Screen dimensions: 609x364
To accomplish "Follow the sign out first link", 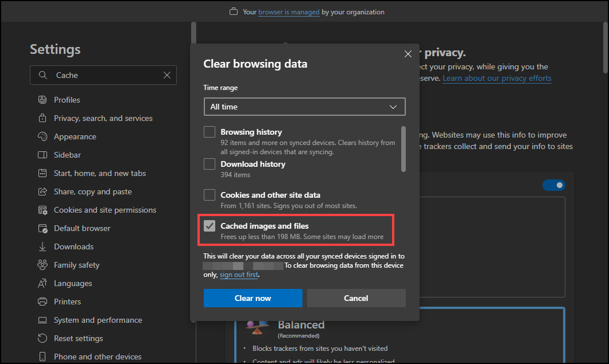I will click(x=239, y=275).
